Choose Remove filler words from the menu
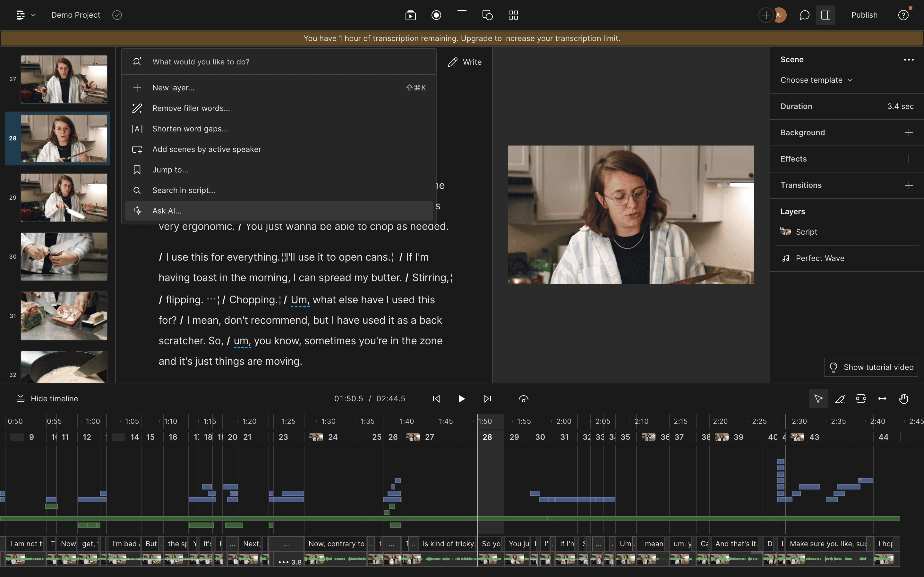924x577 pixels. [191, 108]
